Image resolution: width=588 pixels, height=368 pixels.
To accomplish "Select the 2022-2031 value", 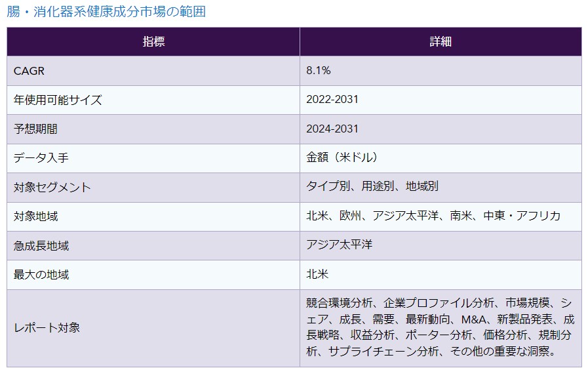I will pyautogui.click(x=332, y=100).
